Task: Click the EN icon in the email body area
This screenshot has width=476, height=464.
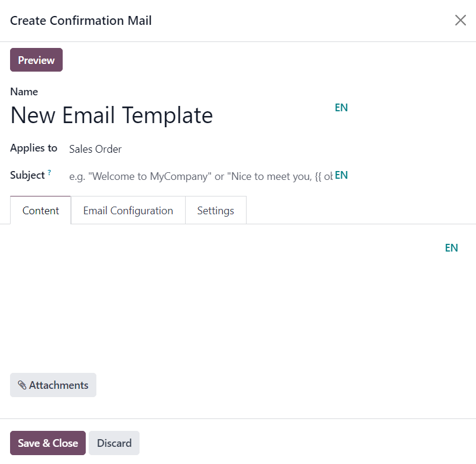Action: click(451, 247)
